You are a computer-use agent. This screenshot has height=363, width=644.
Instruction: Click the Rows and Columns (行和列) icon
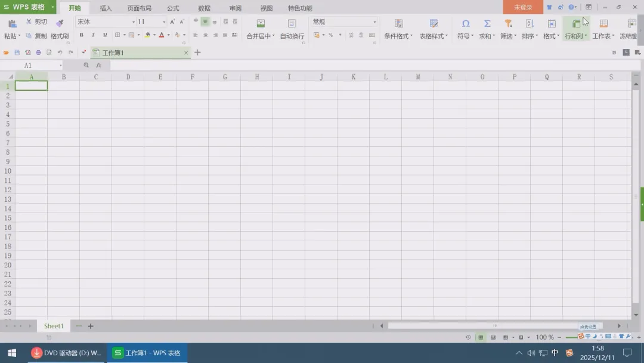576,23
